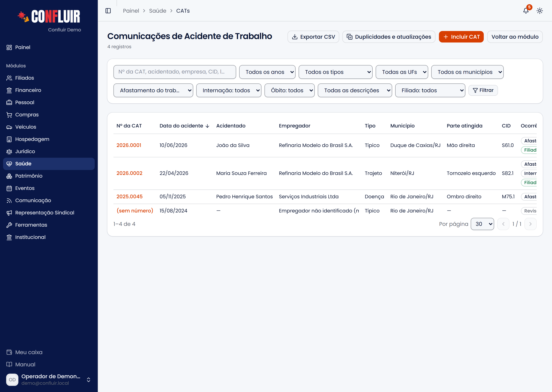Open Ferramentas in sidebar

click(x=49, y=225)
